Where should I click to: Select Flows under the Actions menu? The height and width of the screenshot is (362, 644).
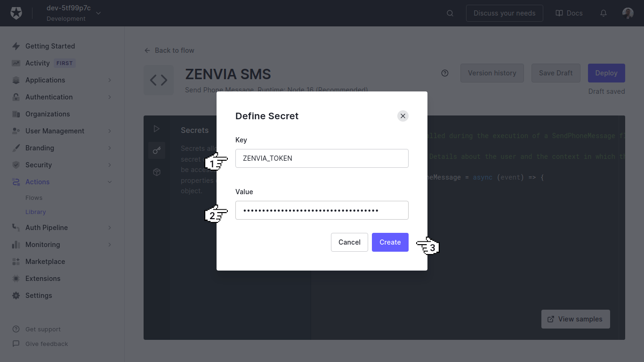(x=33, y=197)
